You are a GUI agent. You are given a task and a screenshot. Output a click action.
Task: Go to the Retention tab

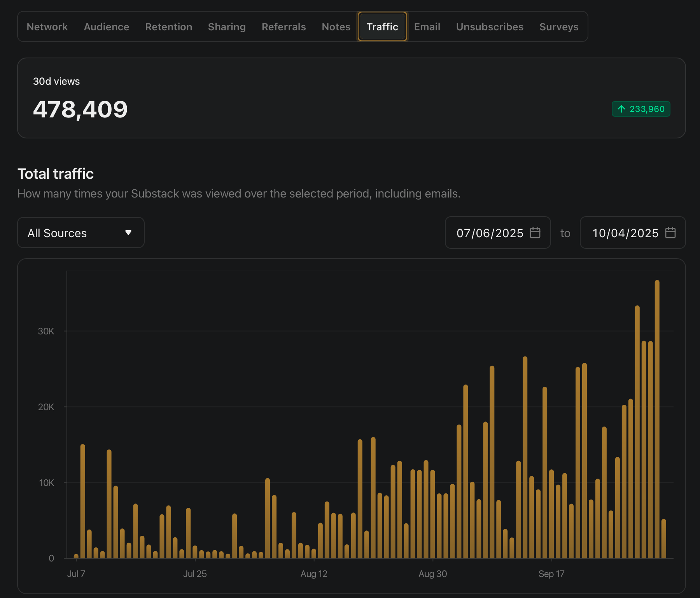pos(168,27)
